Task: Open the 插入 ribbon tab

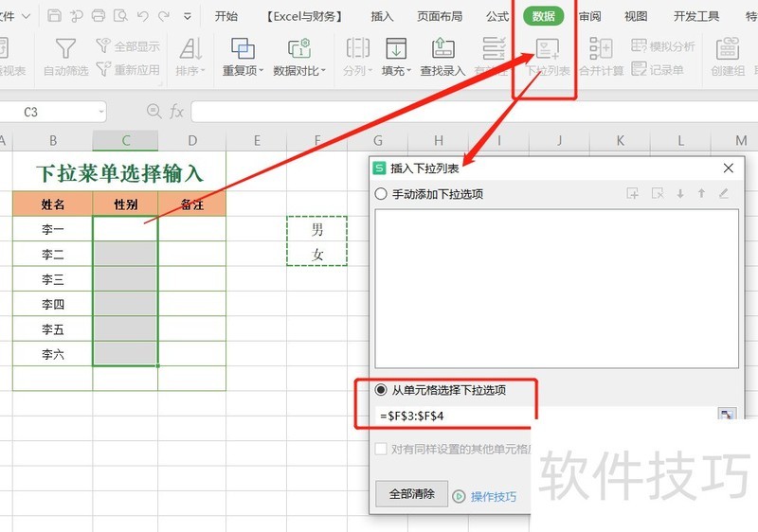Action: tap(382, 16)
